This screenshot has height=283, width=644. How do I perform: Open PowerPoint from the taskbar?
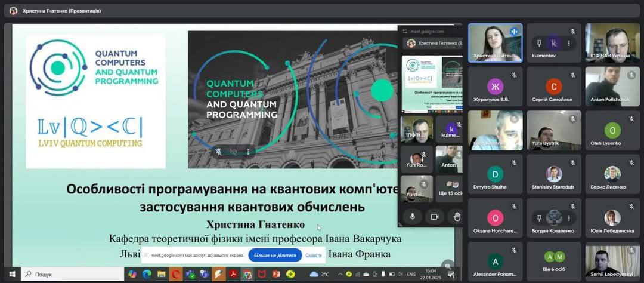[275, 274]
